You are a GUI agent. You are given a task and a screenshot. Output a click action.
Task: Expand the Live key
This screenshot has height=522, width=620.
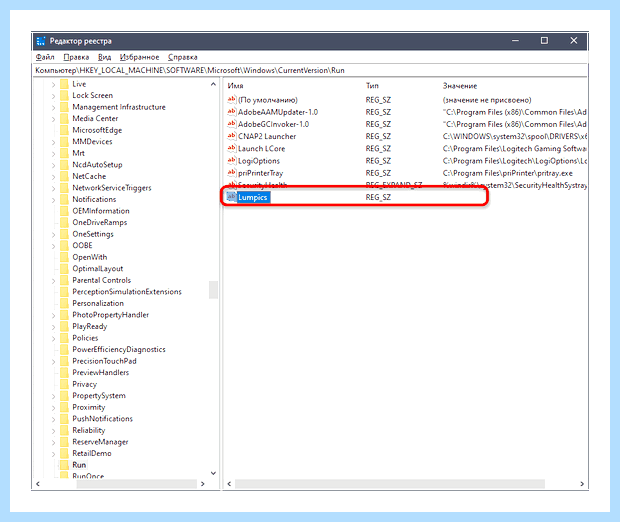53,84
